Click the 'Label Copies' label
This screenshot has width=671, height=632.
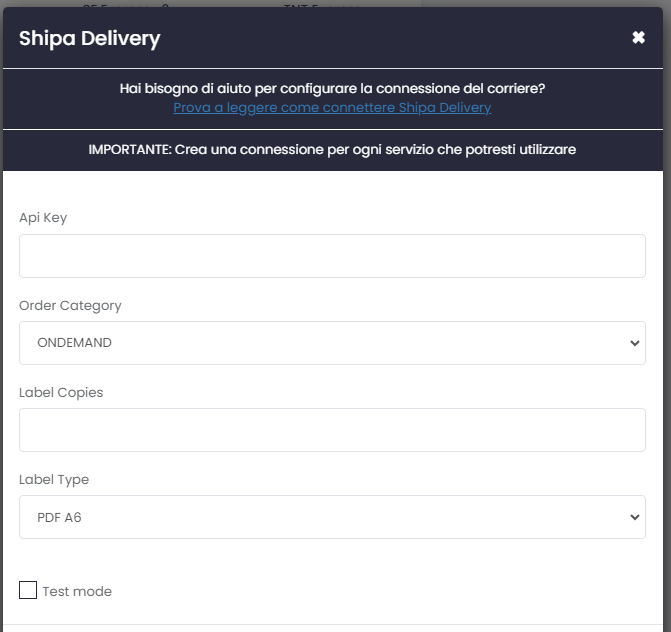click(61, 393)
